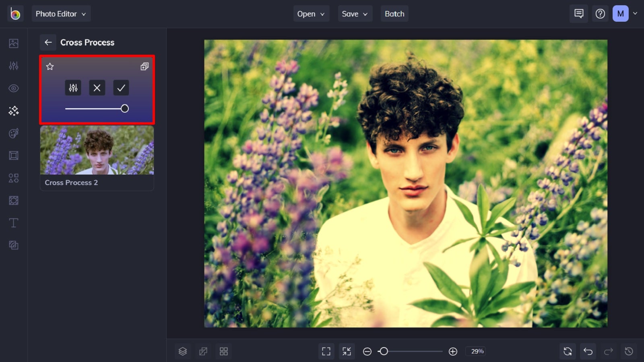This screenshot has height=362, width=644.
Task: Click the undo arrow button
Action: click(x=588, y=351)
